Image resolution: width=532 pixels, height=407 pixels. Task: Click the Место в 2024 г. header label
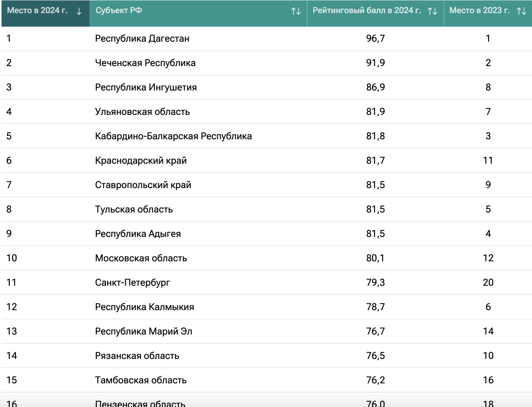pyautogui.click(x=37, y=11)
